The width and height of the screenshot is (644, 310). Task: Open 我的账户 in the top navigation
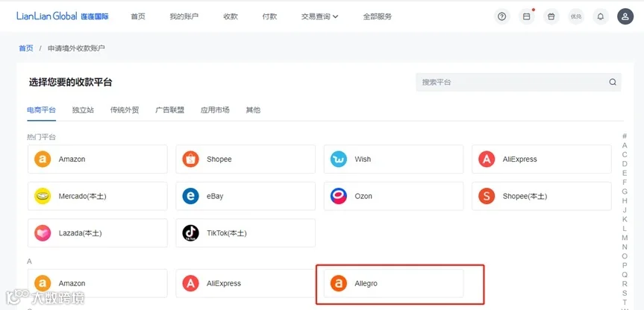tap(184, 17)
